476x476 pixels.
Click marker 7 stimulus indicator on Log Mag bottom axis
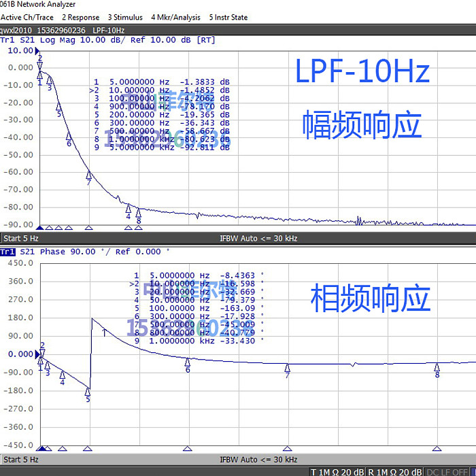pos(88,228)
